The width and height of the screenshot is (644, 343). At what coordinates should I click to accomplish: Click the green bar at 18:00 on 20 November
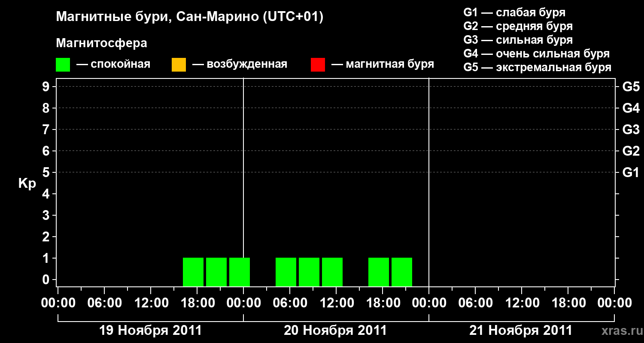click(379, 272)
